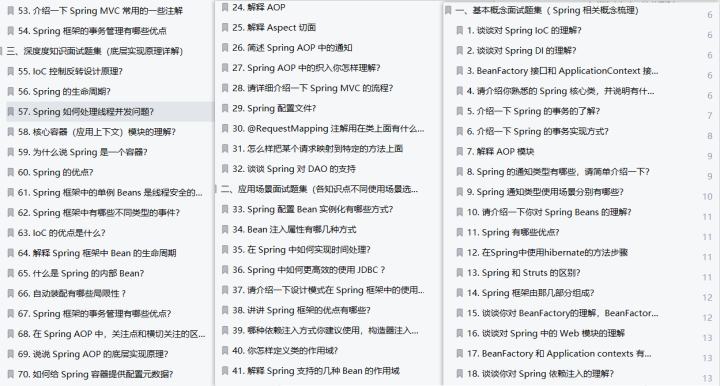Click bookmark icon beside '25. 解释 Aspect 切面'

[225, 28]
